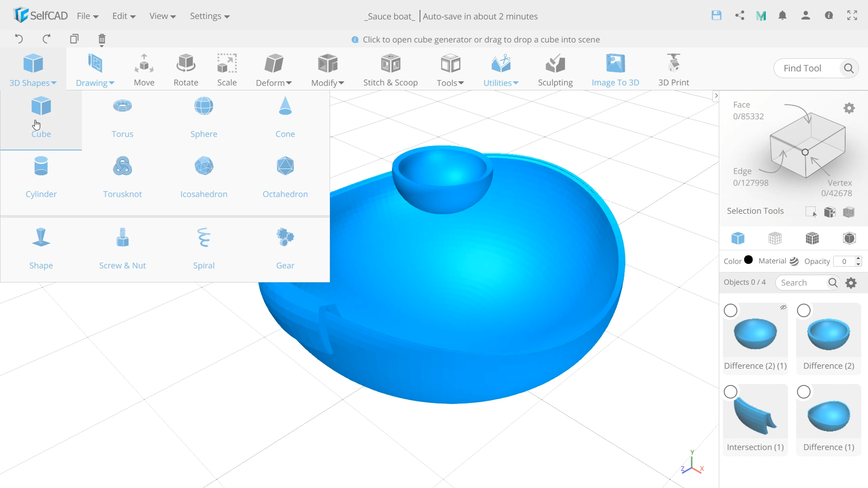Open the Sculpting tool
The width and height of the screenshot is (868, 488).
click(x=555, y=70)
